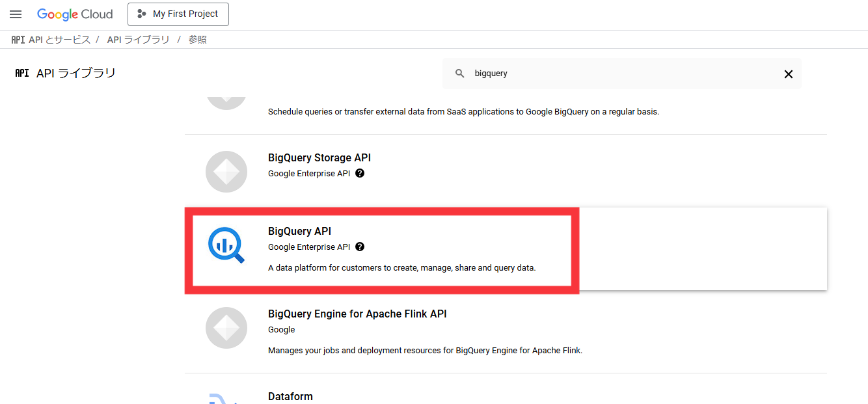Screen dimensions: 868x404
Task: Click the API icon beside API ライブラリ heading
Action: pos(22,74)
